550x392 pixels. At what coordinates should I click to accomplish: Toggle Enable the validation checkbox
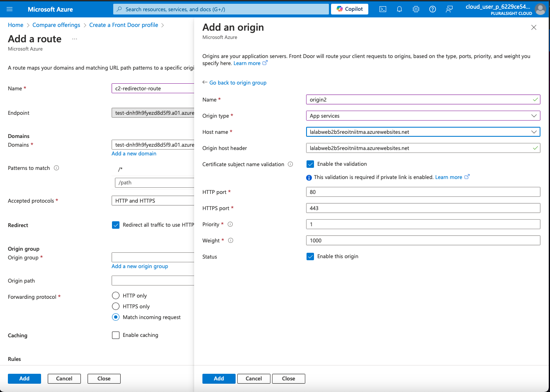(x=310, y=164)
